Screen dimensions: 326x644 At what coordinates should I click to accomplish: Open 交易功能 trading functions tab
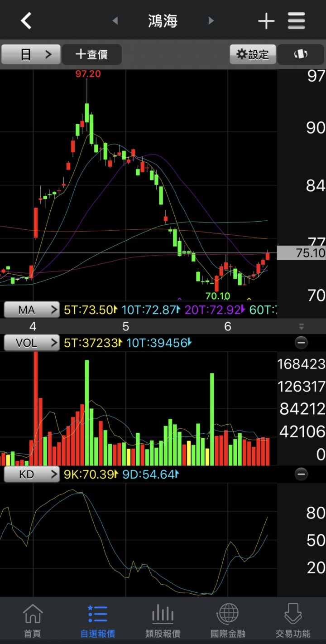pos(293,621)
